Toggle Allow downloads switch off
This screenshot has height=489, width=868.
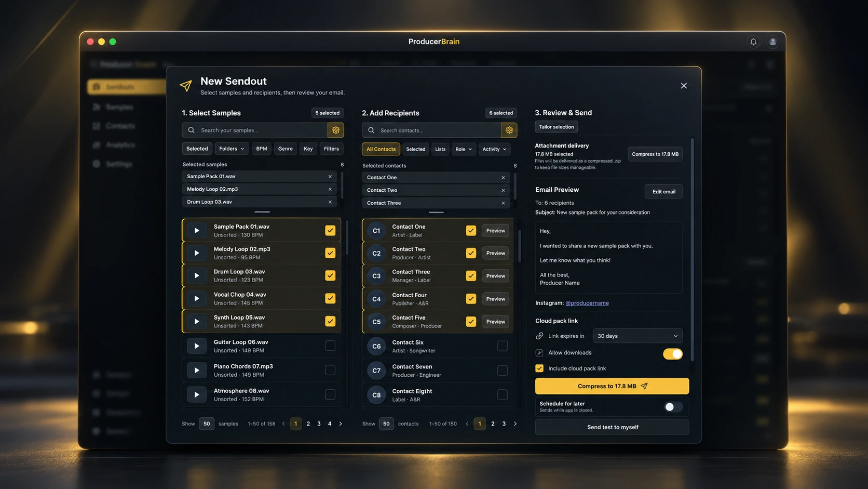pos(673,354)
